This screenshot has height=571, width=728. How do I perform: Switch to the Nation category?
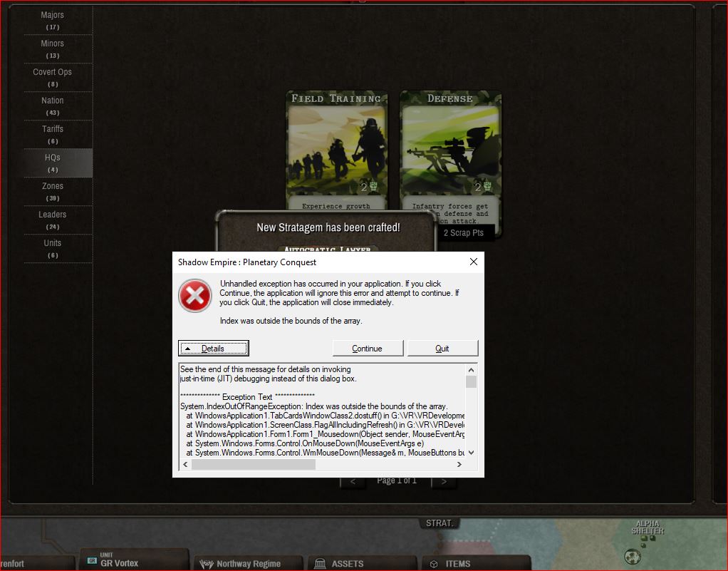pos(53,106)
